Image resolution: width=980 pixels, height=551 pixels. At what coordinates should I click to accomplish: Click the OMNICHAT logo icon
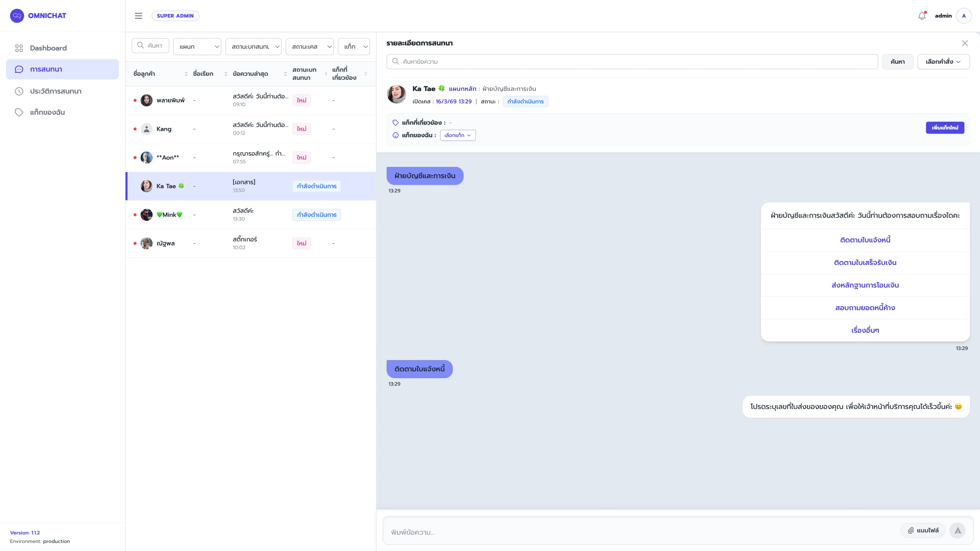point(17,16)
